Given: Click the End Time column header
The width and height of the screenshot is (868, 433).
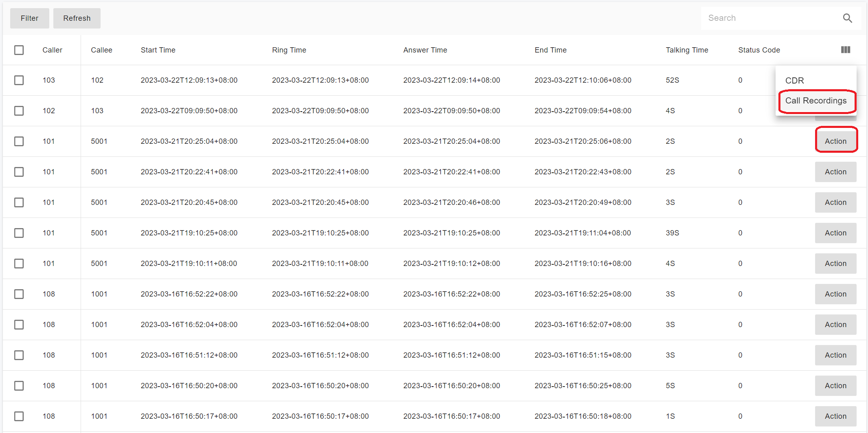Looking at the screenshot, I should 550,50.
